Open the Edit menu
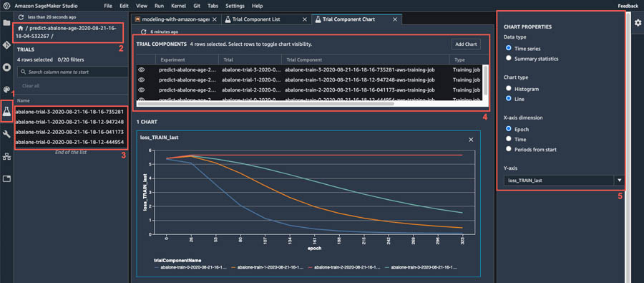Screen dimensions: 644x283 tap(124, 6)
